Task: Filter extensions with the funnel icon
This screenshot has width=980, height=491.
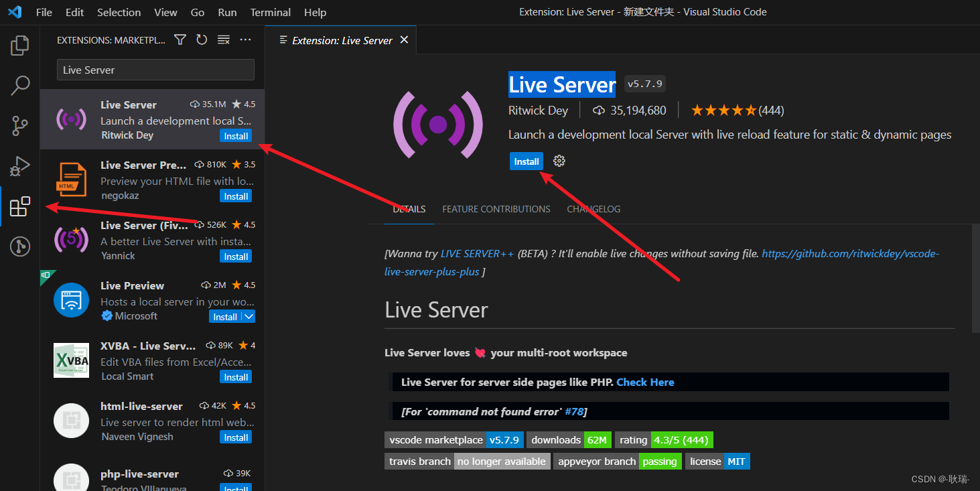Action: [x=180, y=40]
